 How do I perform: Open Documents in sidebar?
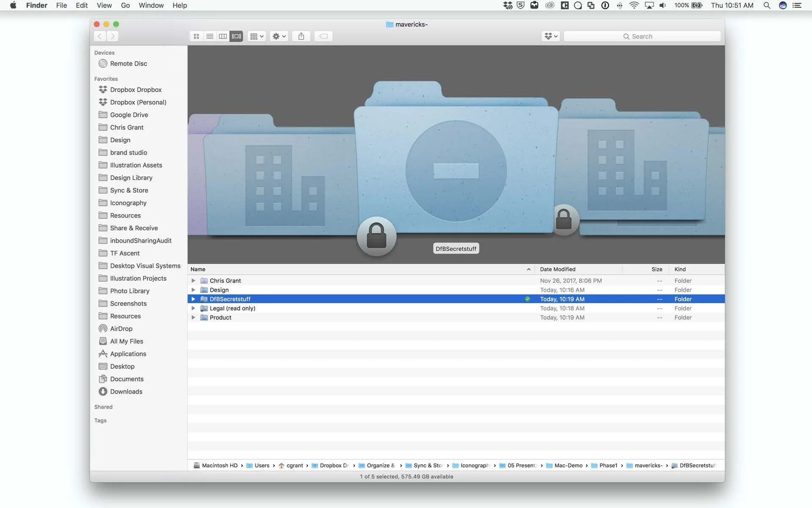pos(127,379)
